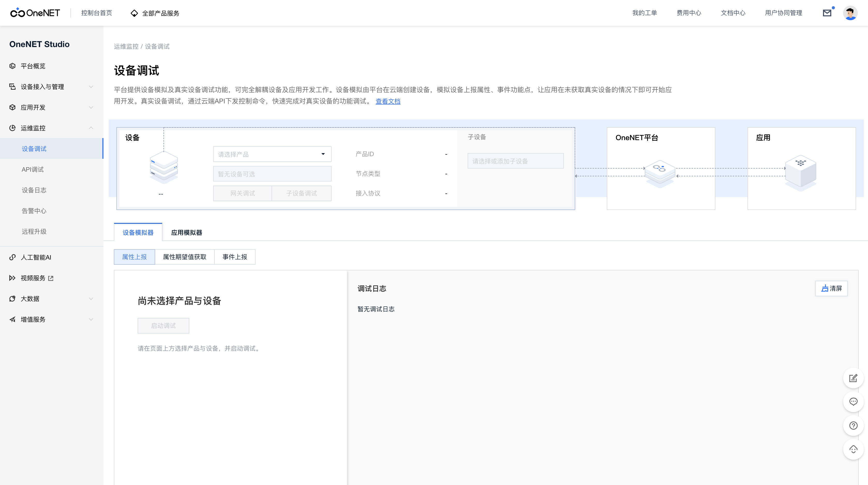The height and width of the screenshot is (485, 868).
Task: Click the OneNET Studio sidebar title
Action: tap(39, 44)
